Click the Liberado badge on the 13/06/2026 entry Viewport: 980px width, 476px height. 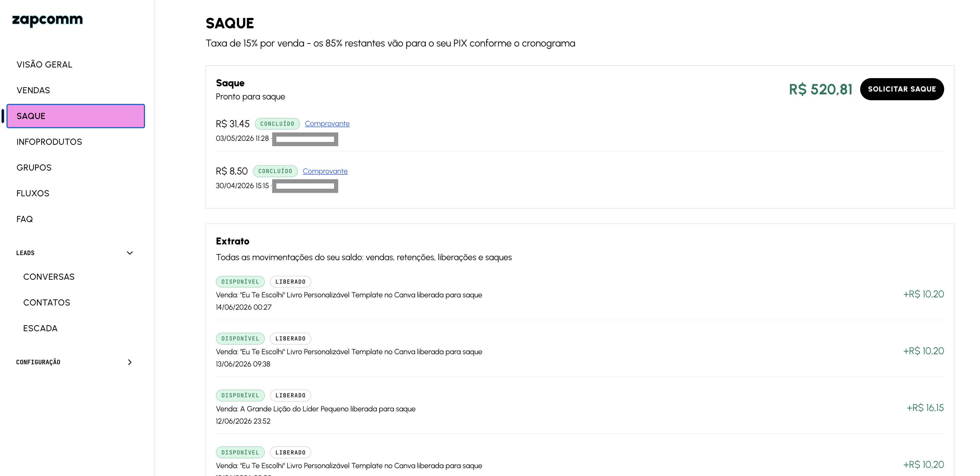point(291,339)
